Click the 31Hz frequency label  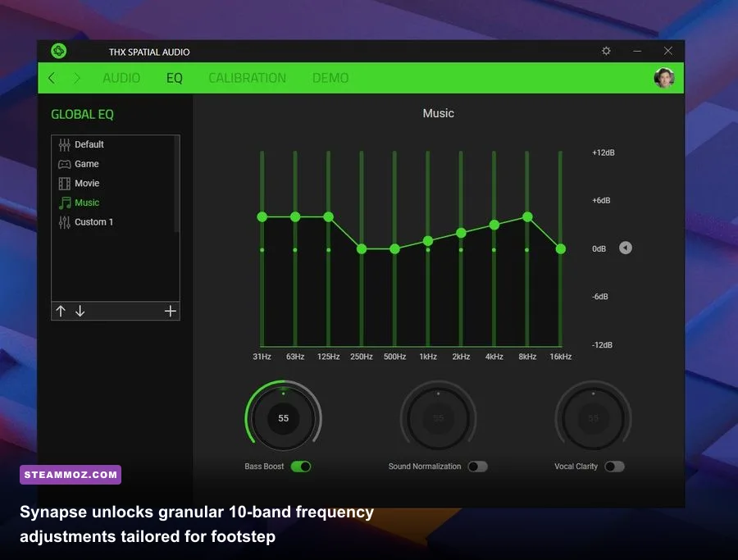point(262,357)
